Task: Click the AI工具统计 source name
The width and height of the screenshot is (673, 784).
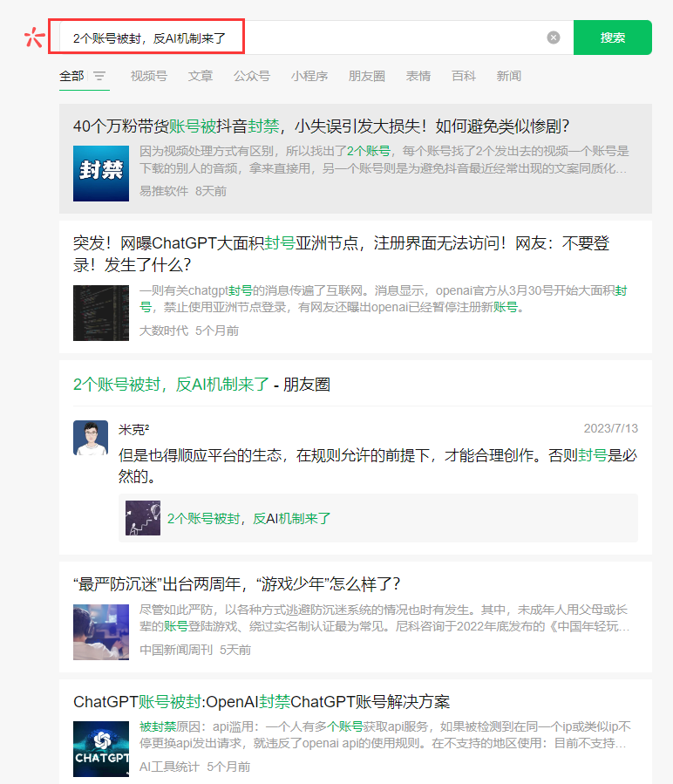Action: (169, 767)
